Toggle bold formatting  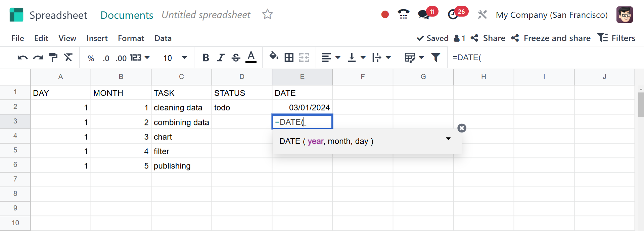(205, 58)
